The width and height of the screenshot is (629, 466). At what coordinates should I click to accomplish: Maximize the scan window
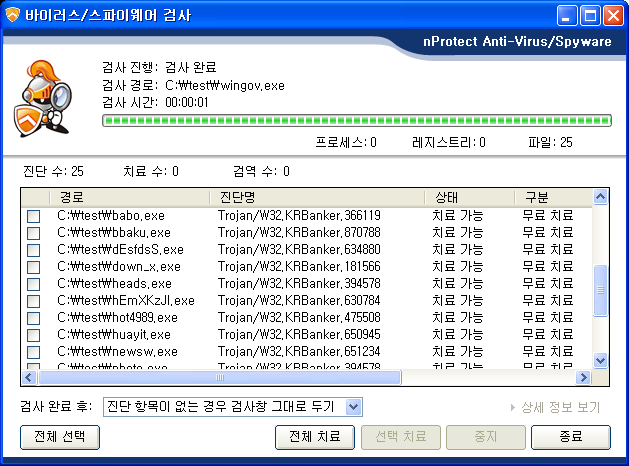(590, 16)
